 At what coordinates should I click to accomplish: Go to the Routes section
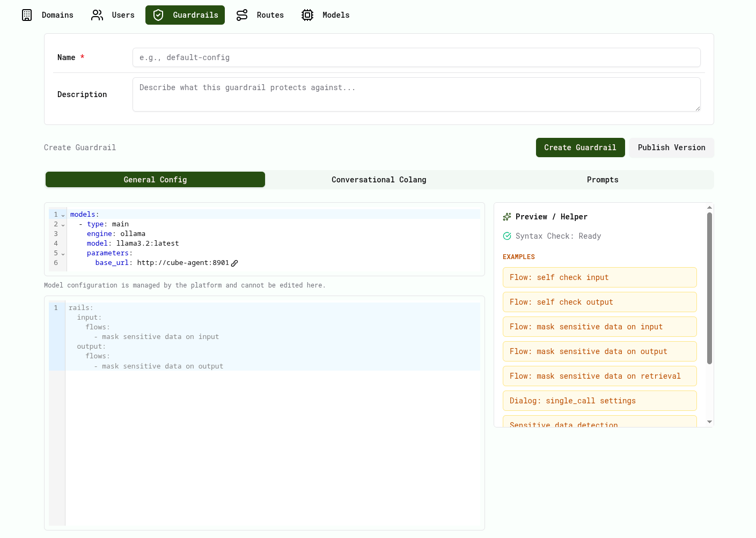[260, 15]
